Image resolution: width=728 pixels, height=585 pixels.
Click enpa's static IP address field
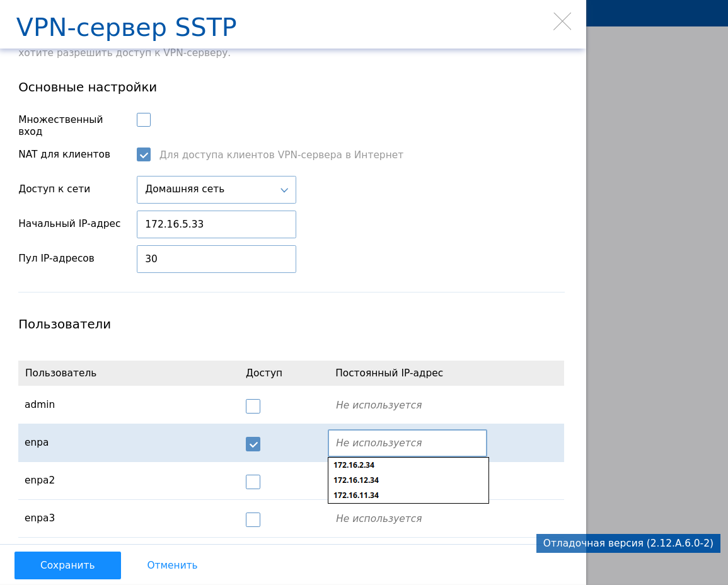pyautogui.click(x=407, y=443)
